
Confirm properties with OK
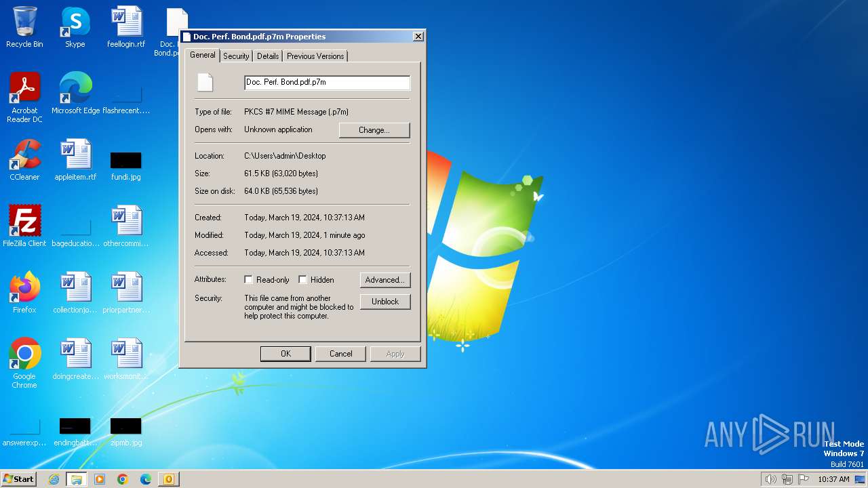point(285,354)
